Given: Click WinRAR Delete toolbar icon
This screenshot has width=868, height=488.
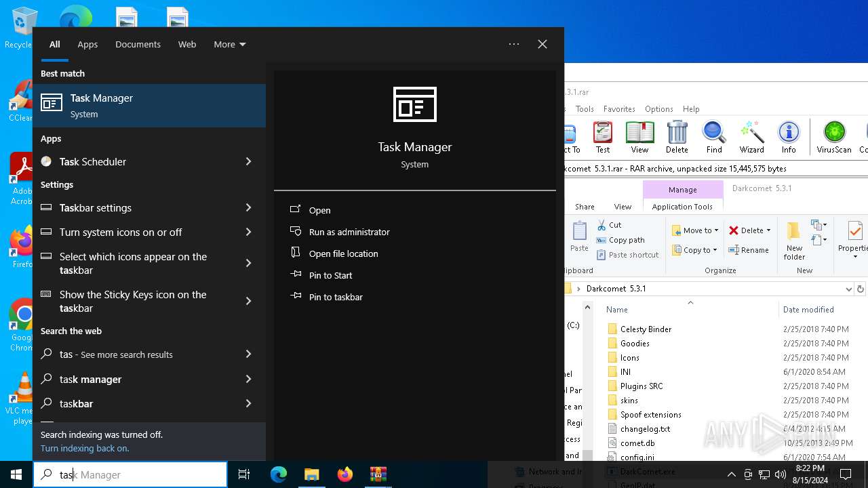Looking at the screenshot, I should coord(677,138).
